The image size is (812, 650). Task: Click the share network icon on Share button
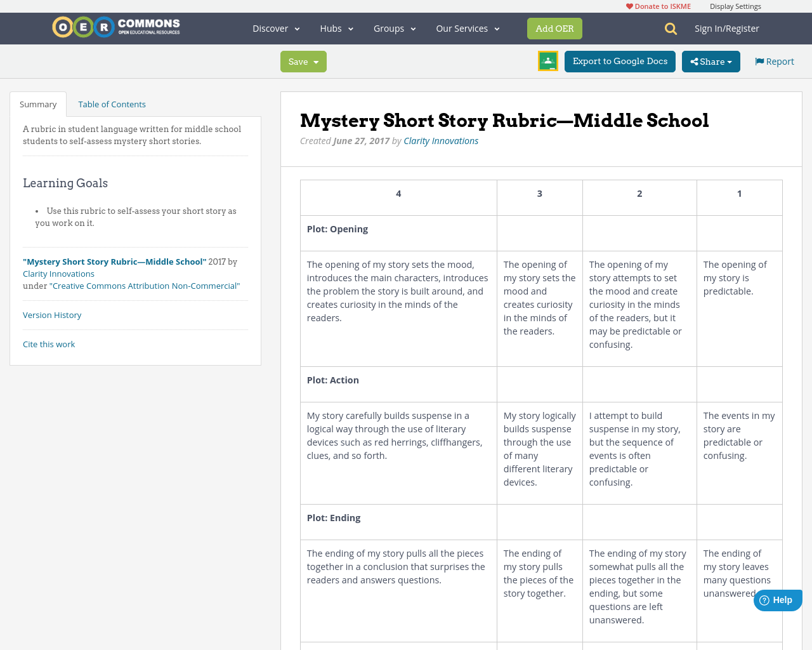point(696,61)
